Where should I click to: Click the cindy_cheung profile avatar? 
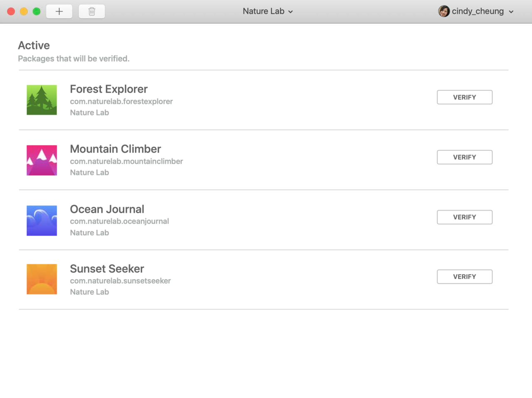coord(444,11)
